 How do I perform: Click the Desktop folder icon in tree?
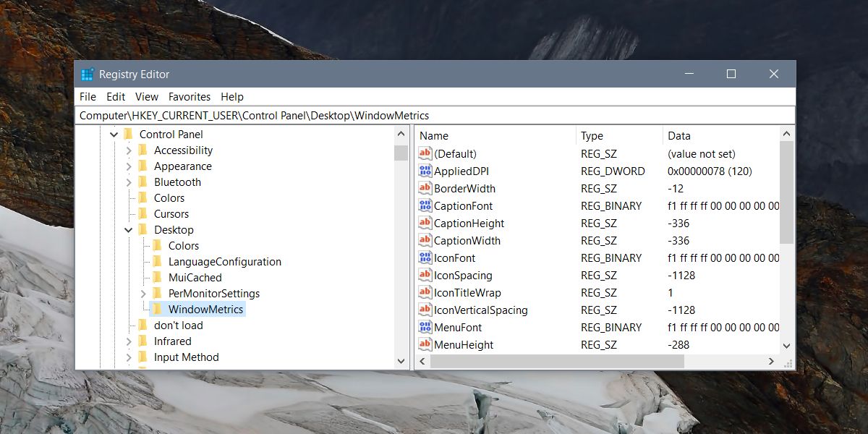143,229
